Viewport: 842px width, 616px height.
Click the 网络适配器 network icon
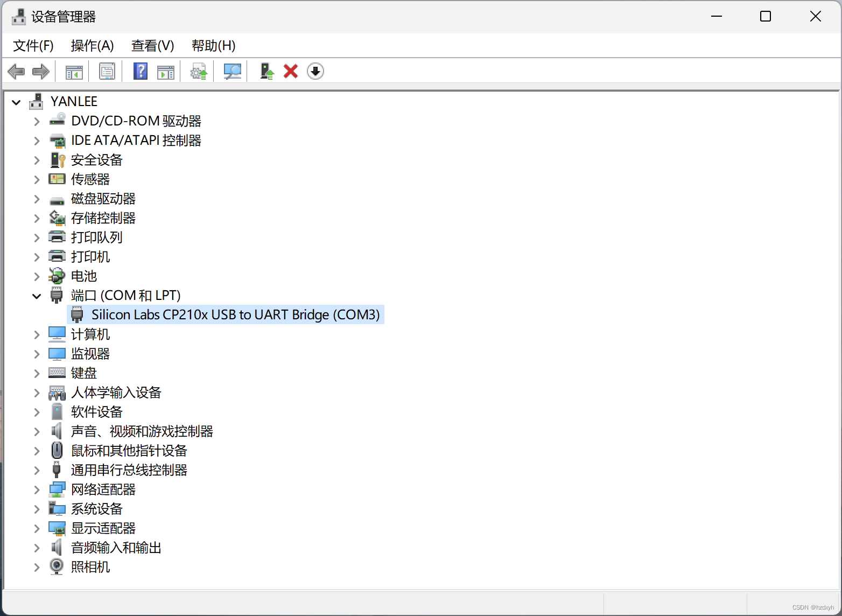[57, 489]
